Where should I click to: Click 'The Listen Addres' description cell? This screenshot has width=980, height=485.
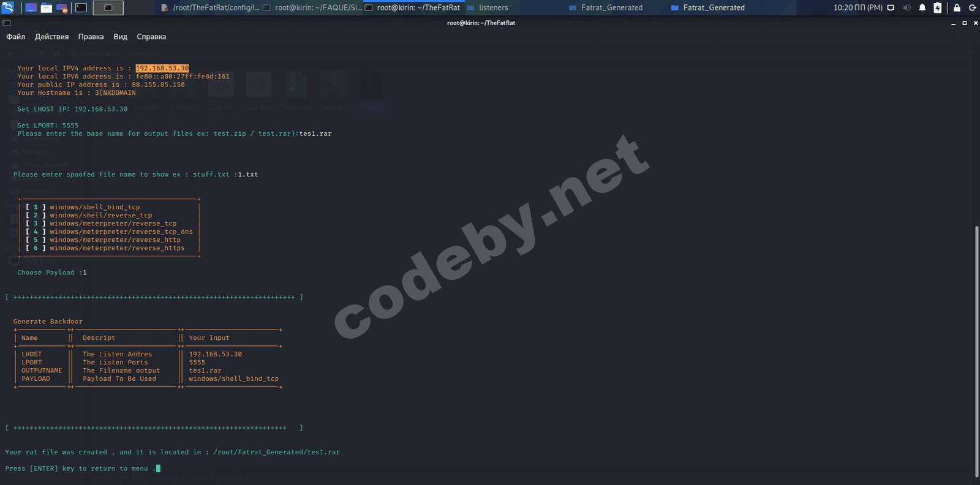[117, 355]
